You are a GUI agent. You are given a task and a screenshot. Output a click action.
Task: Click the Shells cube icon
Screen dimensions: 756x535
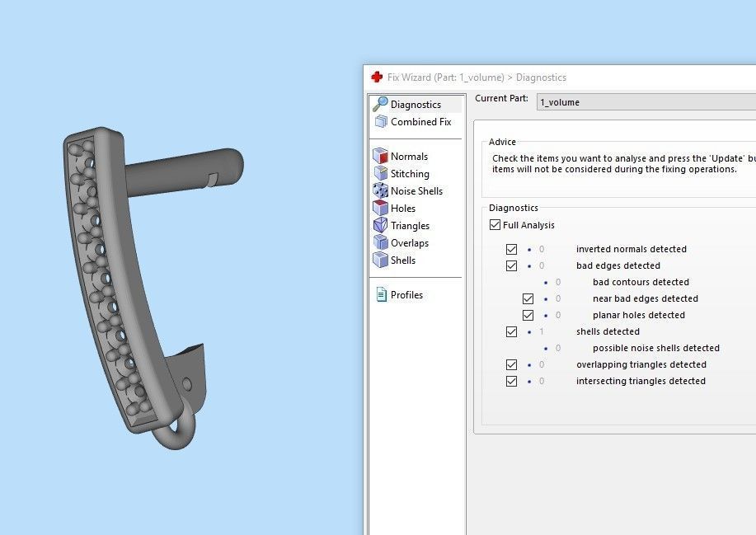click(380, 260)
